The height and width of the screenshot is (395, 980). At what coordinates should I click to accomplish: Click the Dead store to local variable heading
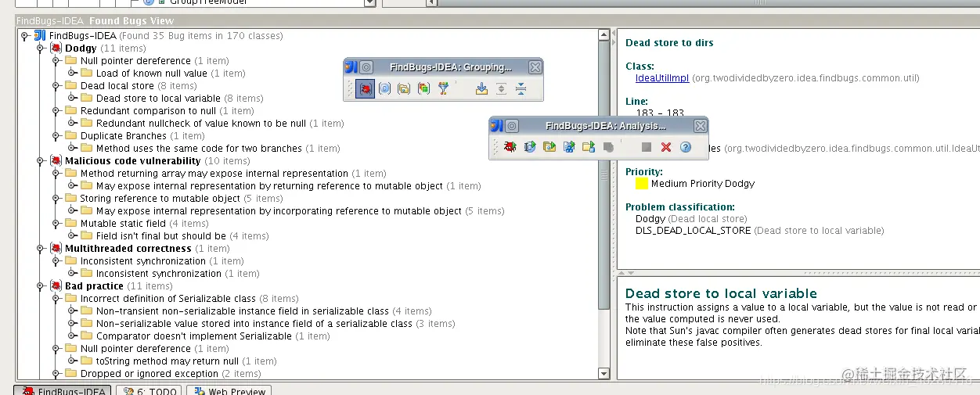coord(721,293)
